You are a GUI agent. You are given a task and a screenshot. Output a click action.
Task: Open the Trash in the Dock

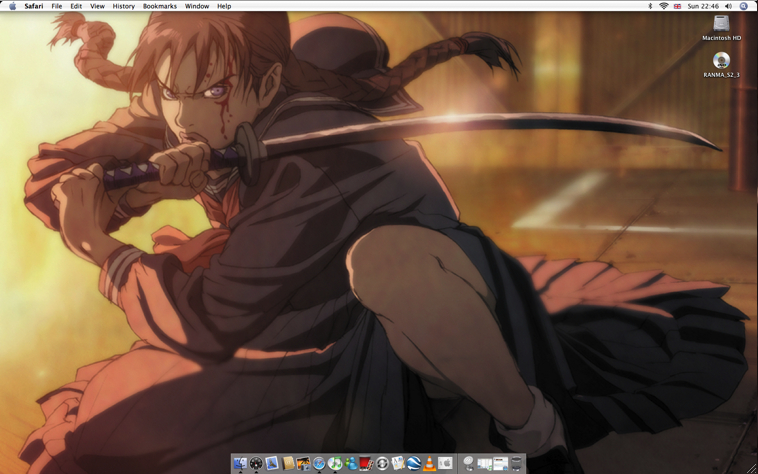(x=516, y=464)
